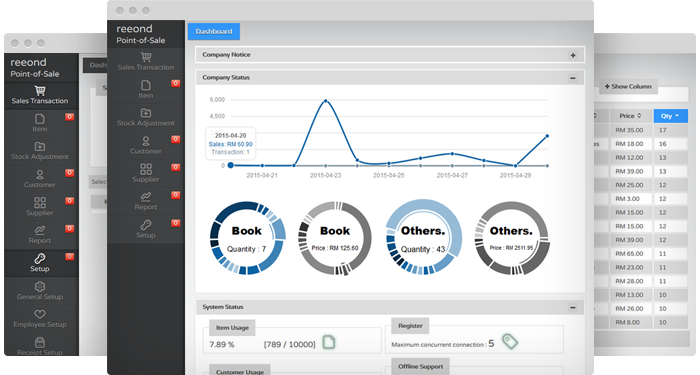700x375 pixels.
Task: Open the Item page icon in front sidebar
Action: [146, 85]
